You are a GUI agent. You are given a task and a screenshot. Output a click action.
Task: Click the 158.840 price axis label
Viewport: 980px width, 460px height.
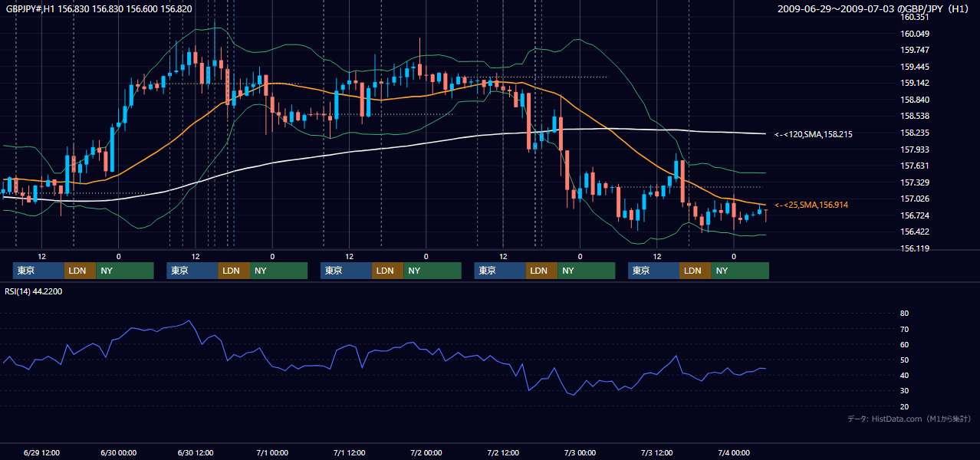(915, 100)
